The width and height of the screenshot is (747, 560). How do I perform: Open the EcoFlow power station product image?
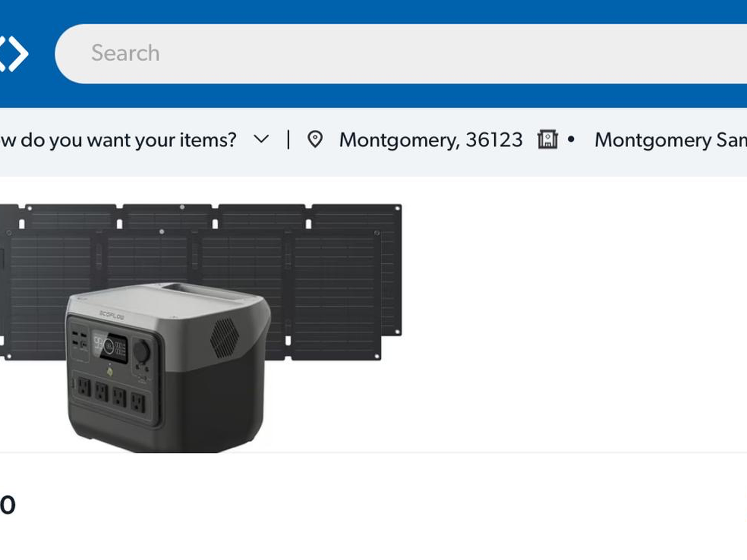(200, 328)
